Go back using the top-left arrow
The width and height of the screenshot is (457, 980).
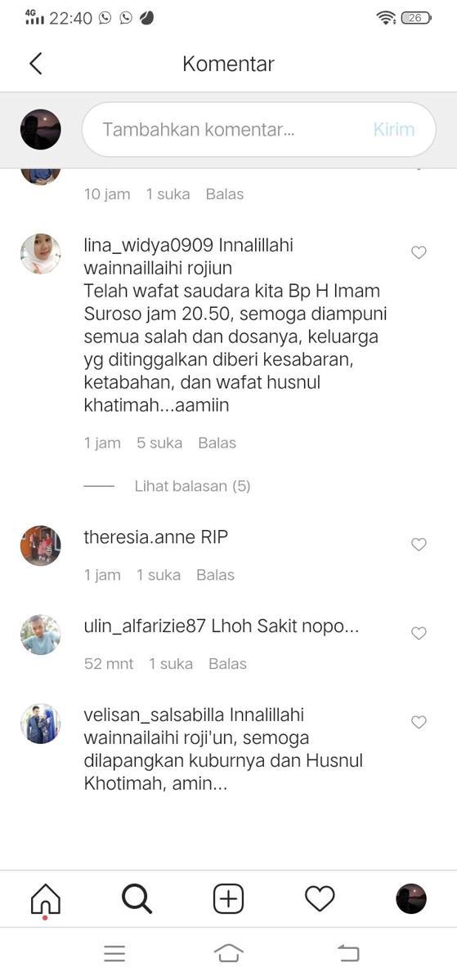point(35,64)
